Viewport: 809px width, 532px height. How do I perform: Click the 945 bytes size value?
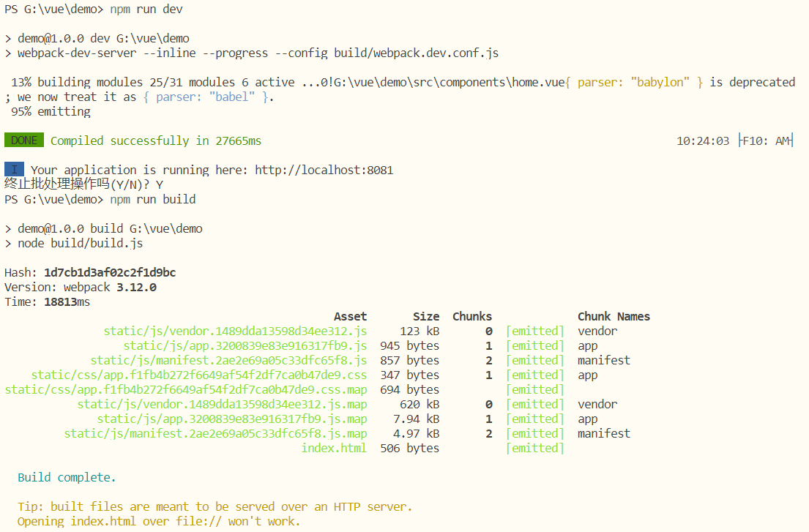pos(410,346)
